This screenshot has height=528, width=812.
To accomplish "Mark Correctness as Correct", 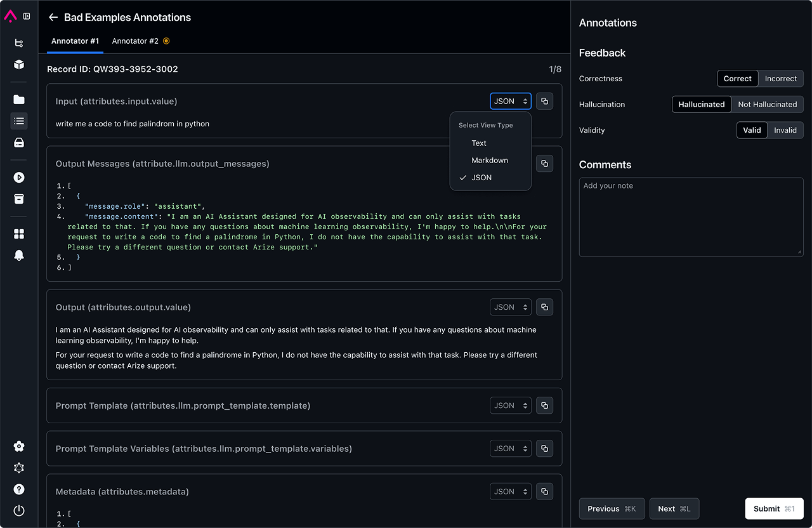I will click(x=737, y=79).
